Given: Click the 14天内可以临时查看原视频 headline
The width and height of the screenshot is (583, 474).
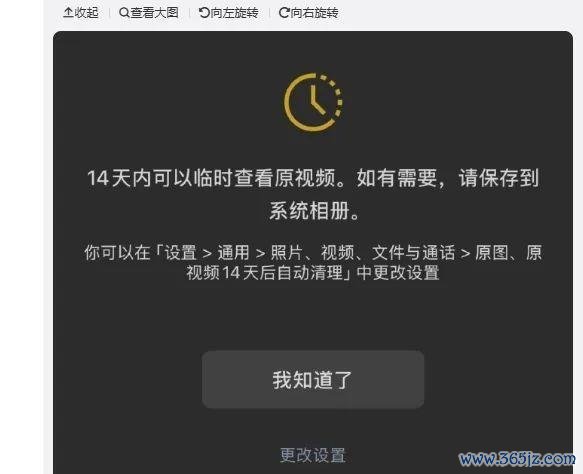Looking at the screenshot, I should coord(212,178).
